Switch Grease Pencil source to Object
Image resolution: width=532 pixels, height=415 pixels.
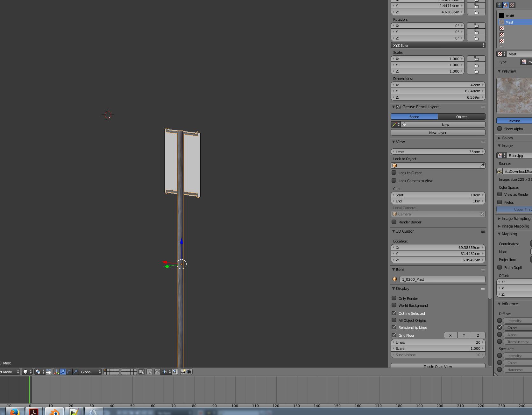tap(461, 117)
